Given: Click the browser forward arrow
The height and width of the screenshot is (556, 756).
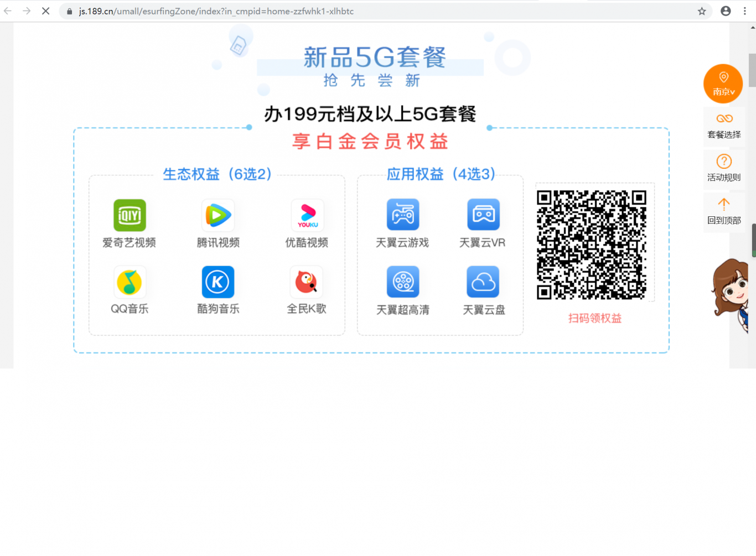Looking at the screenshot, I should 27,11.
